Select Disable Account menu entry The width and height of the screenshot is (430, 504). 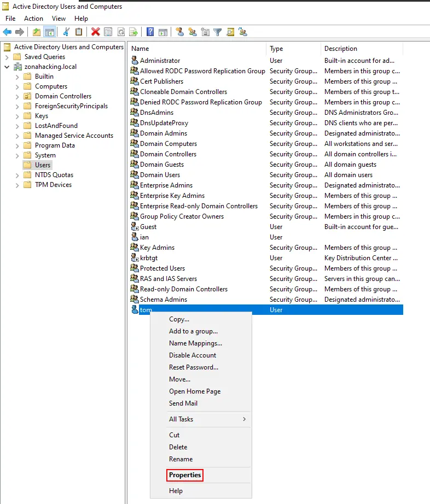pyautogui.click(x=193, y=355)
